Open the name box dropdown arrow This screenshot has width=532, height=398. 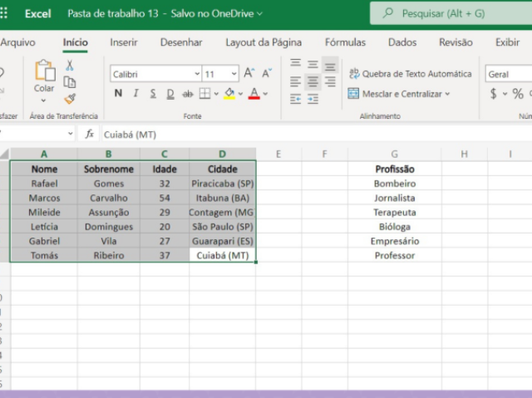(70, 134)
